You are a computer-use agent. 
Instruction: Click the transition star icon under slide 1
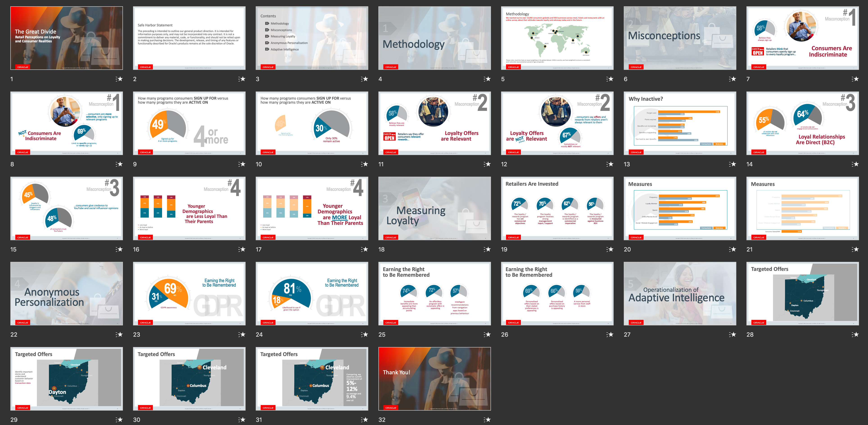119,79
